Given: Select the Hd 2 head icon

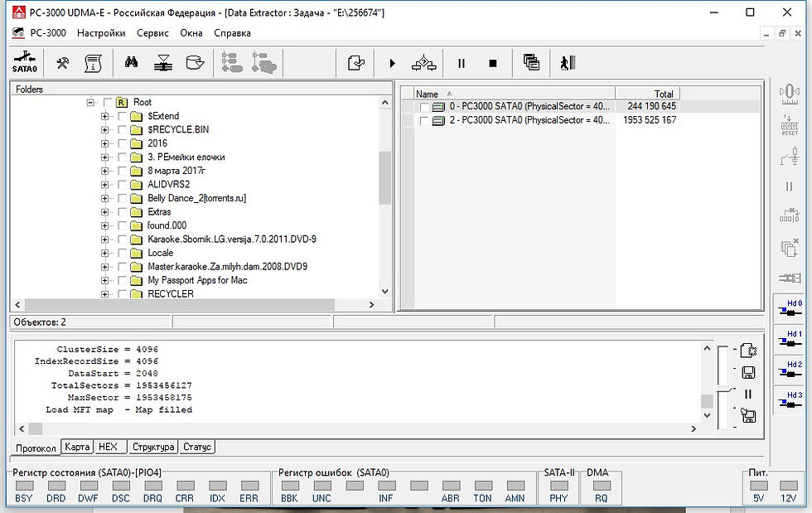Looking at the screenshot, I should (790, 370).
